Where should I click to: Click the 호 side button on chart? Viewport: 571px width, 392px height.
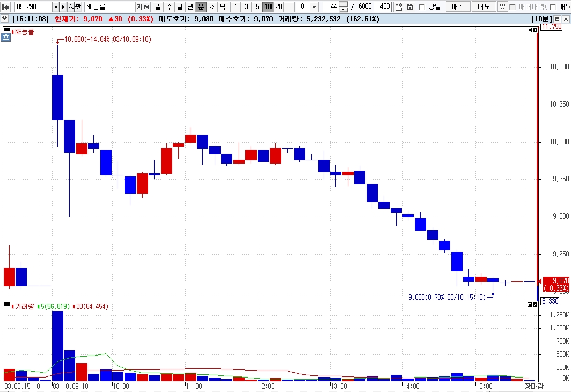(x=6, y=37)
